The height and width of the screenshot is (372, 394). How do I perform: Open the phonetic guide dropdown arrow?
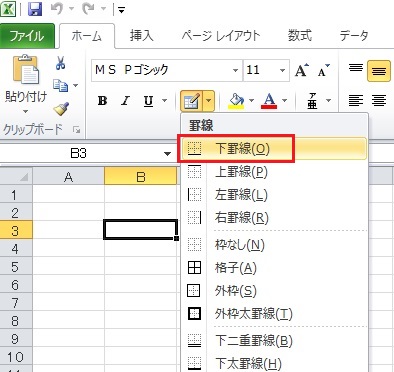click(x=328, y=100)
